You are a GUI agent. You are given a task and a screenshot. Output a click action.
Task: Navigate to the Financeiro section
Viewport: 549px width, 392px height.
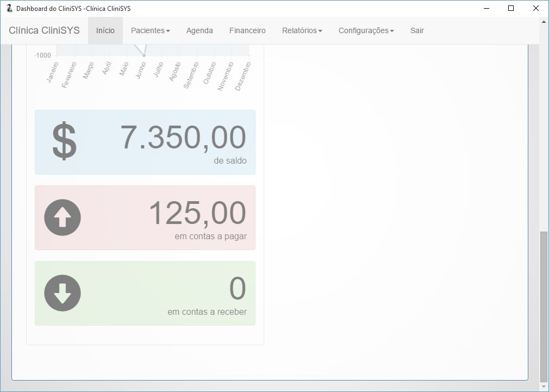tap(247, 30)
